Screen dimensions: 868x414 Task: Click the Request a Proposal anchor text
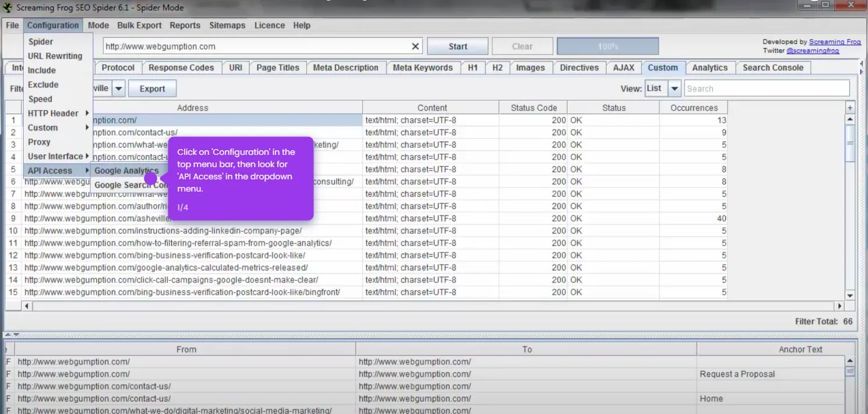pos(737,374)
